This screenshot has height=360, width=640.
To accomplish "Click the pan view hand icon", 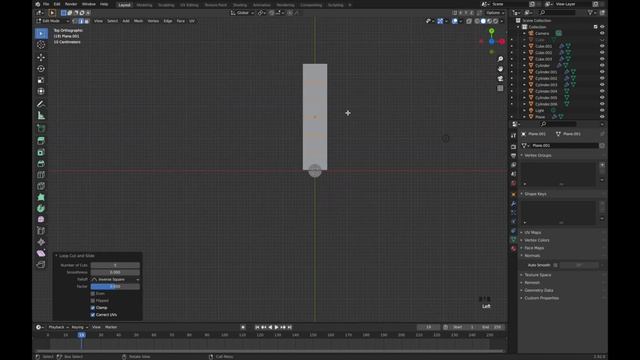I will [x=500, y=69].
